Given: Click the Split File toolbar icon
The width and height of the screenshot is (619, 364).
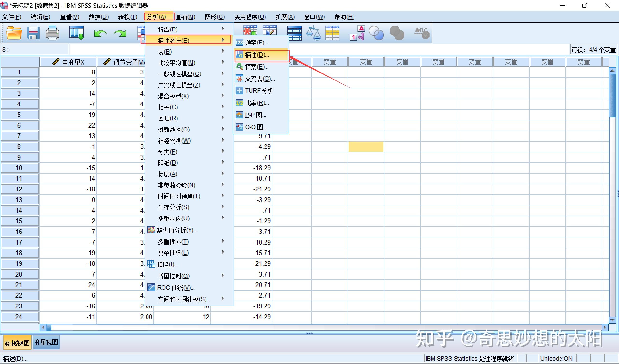Looking at the screenshot, I should point(294,33).
